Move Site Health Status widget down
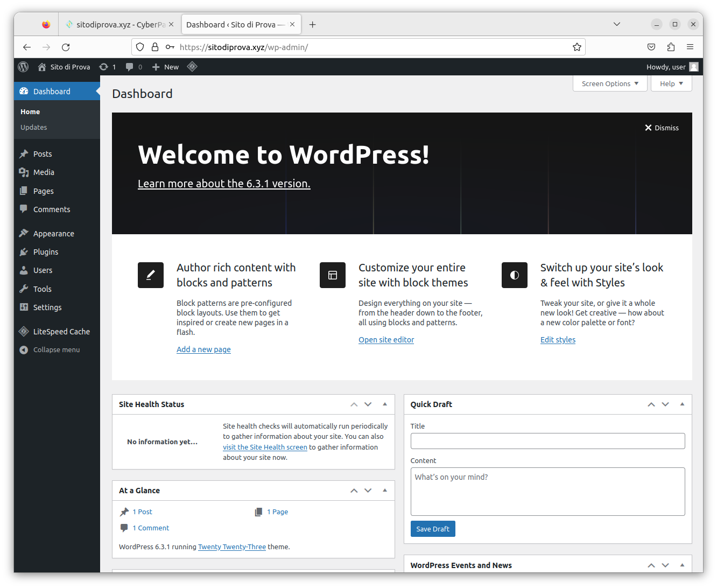This screenshot has width=717, height=588. click(x=368, y=404)
